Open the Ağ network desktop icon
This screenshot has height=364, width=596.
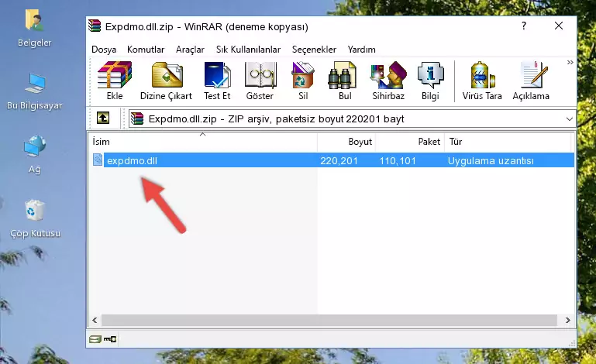pyautogui.click(x=35, y=154)
